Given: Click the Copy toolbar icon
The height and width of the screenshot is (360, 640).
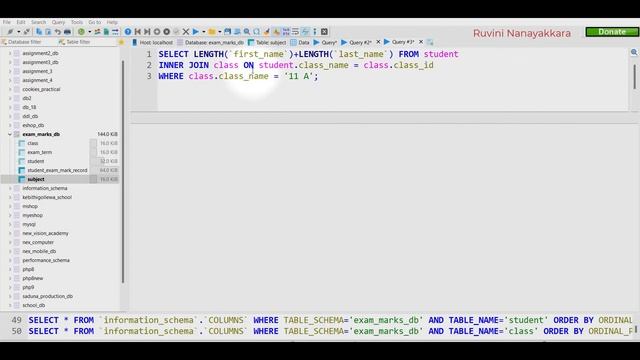Looking at the screenshot, I should [39, 31].
